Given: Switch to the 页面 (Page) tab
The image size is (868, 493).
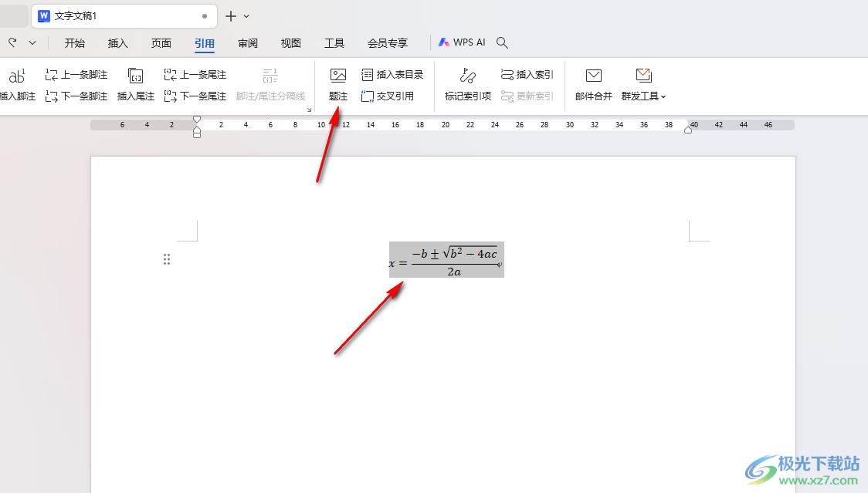Looking at the screenshot, I should click(161, 43).
